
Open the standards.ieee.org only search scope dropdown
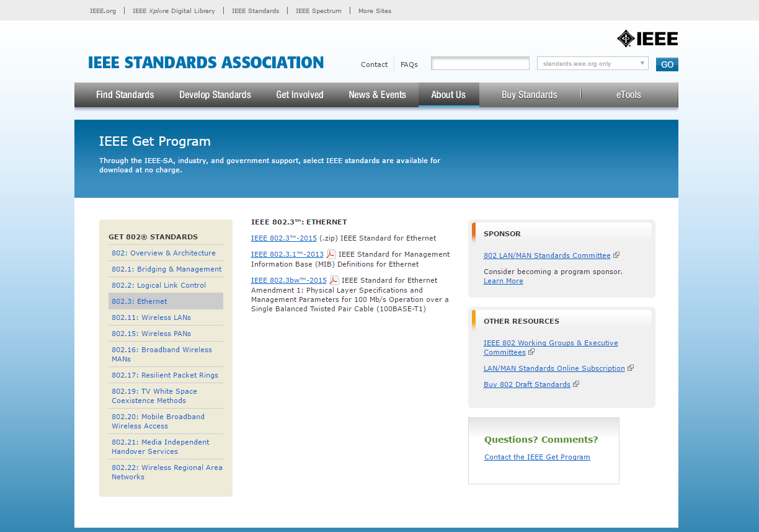(x=593, y=63)
